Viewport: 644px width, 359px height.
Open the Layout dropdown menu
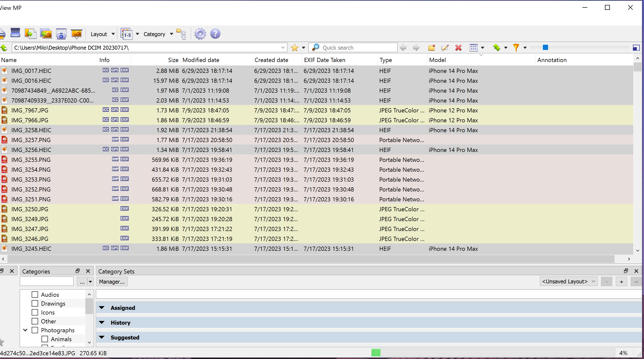tap(103, 34)
